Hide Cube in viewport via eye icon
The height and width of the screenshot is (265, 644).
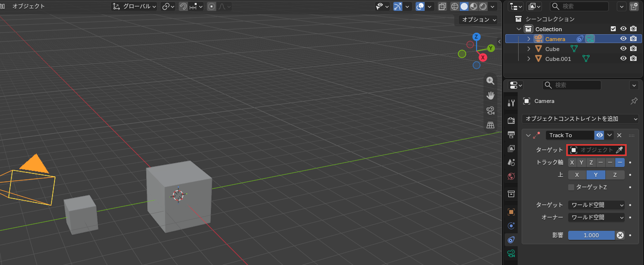(624, 49)
